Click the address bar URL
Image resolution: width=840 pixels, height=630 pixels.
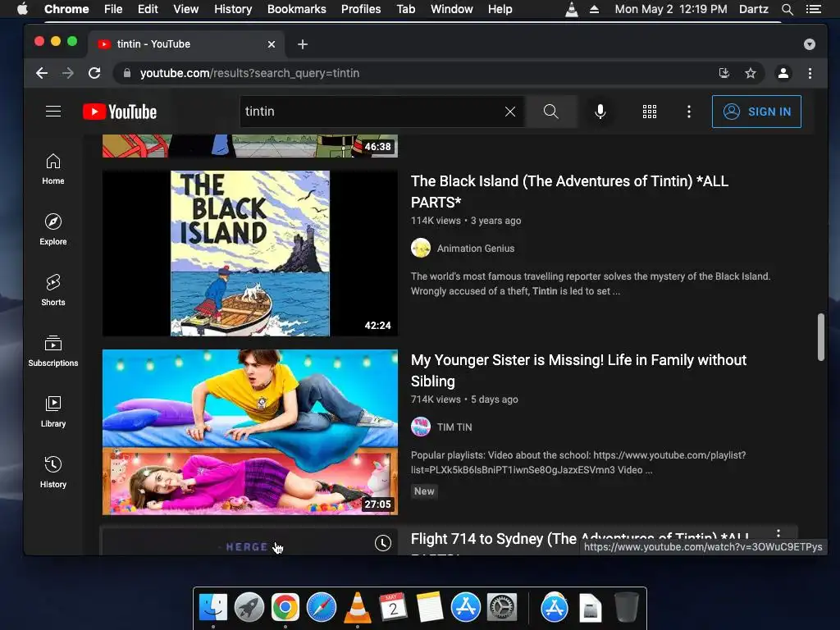(249, 73)
